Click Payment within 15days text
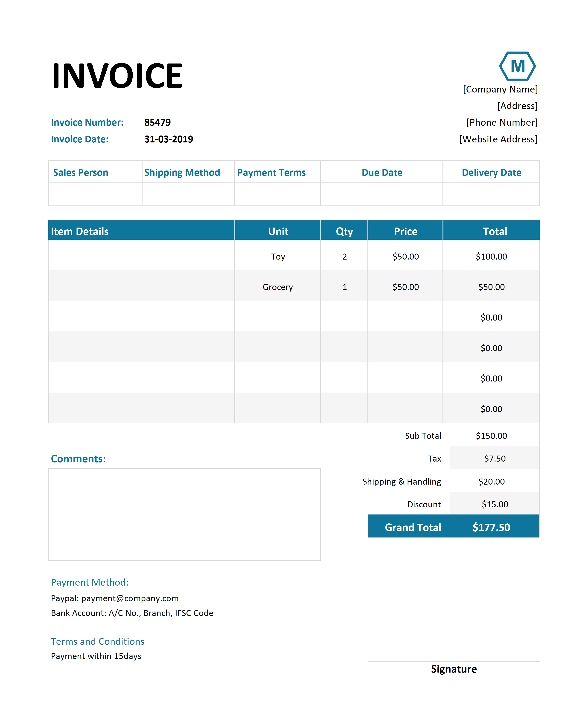 [x=96, y=656]
